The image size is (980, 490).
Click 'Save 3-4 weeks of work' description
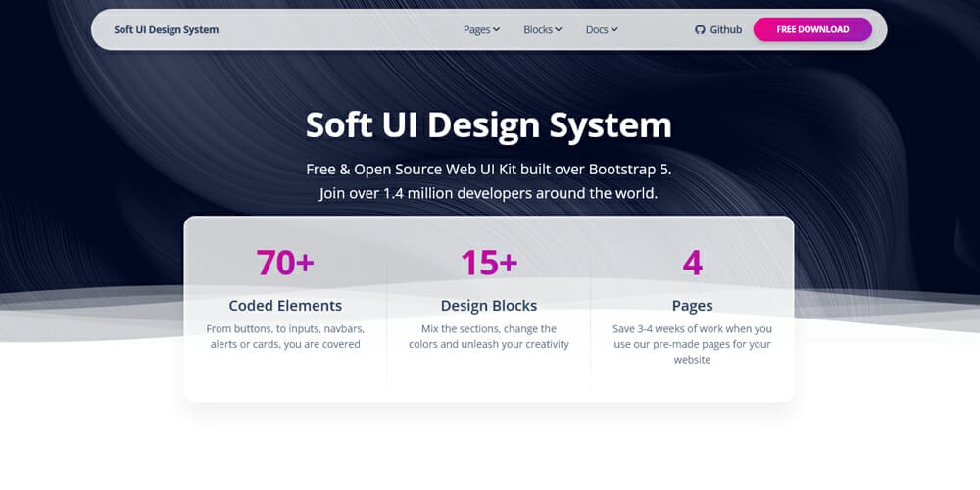[x=693, y=344]
